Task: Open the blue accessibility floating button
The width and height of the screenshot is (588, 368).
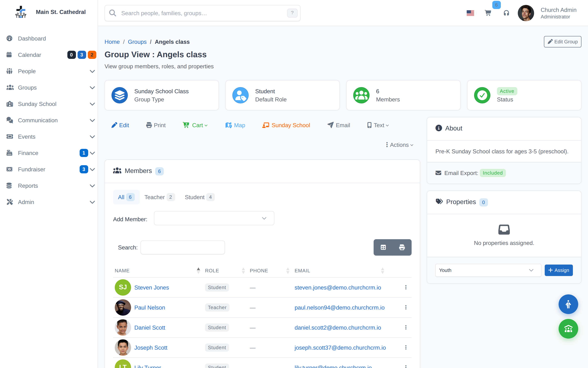Action: 568,304
